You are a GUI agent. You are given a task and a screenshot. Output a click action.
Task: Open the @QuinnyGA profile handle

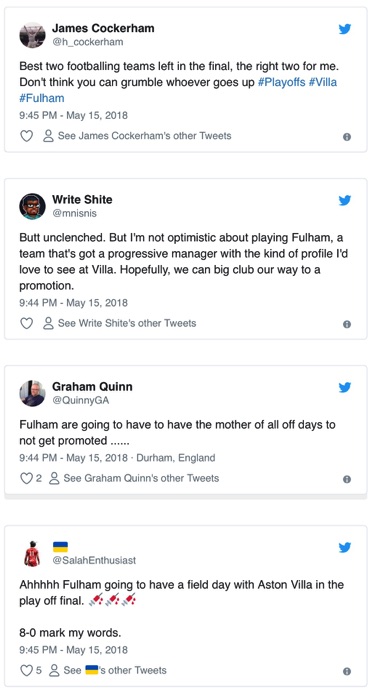[81, 400]
